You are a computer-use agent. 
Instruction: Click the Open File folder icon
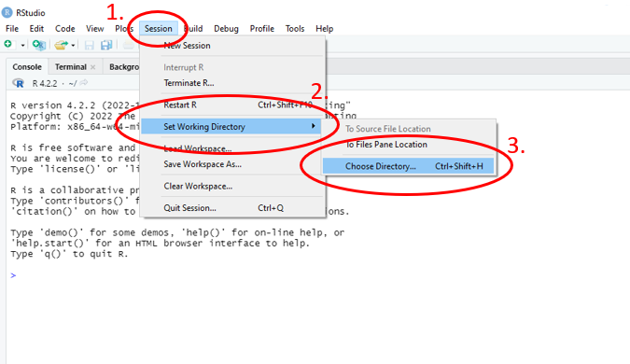click(61, 45)
